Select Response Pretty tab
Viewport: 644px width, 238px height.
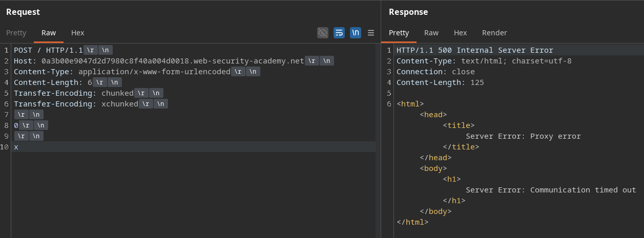click(x=399, y=33)
